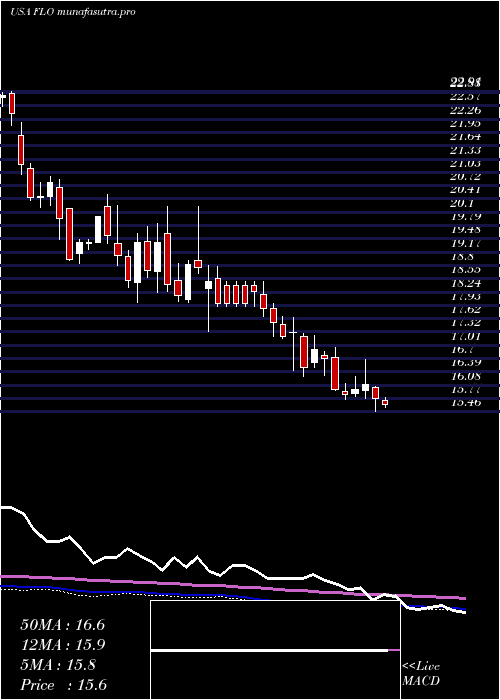500x700 pixels.
Task: Click the 17.62 price axis label
Action: pyautogui.click(x=466, y=310)
